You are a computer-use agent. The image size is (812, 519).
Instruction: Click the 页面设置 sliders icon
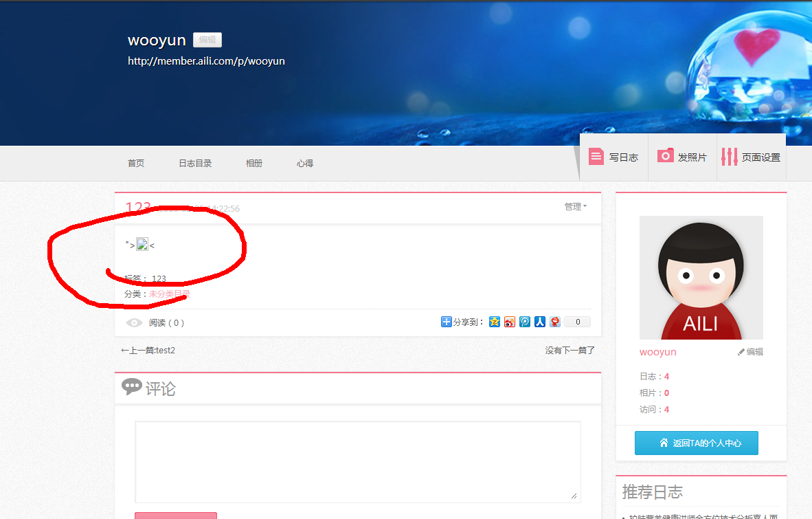[x=729, y=157]
